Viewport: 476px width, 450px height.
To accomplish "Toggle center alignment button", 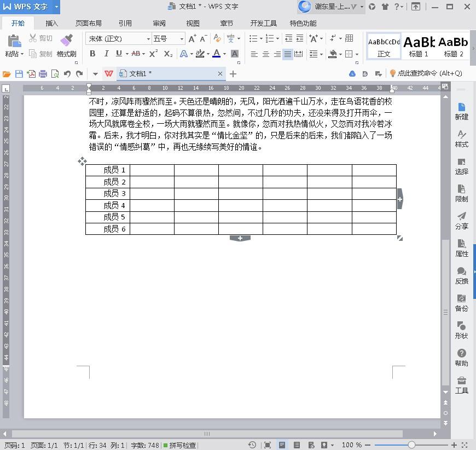I will [265, 54].
